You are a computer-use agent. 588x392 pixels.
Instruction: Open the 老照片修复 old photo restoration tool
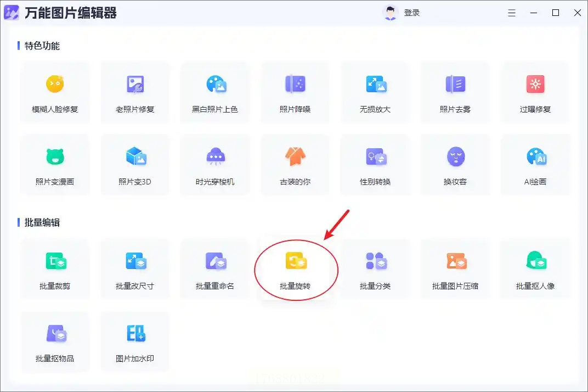tap(135, 92)
